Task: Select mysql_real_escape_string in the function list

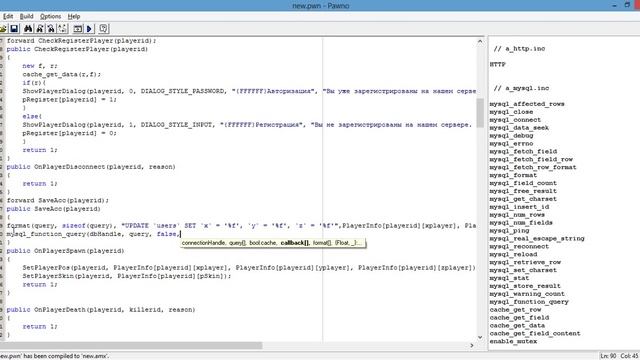Action: point(537,238)
